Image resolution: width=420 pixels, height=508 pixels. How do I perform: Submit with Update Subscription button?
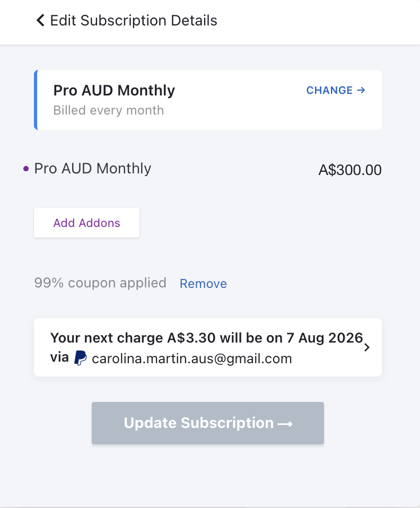(208, 423)
